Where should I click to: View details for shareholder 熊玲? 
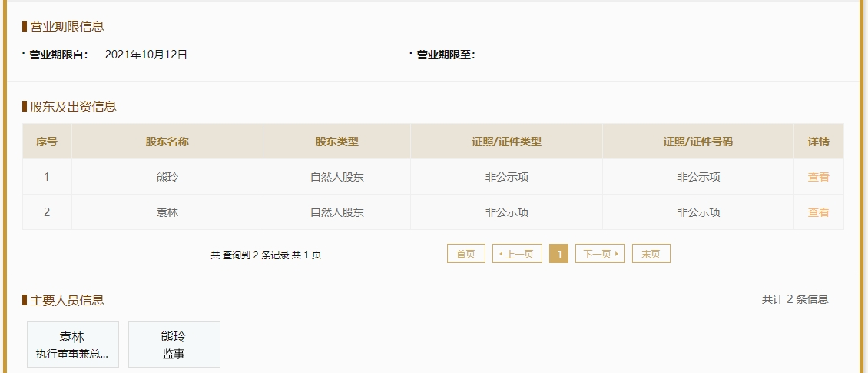coord(818,178)
